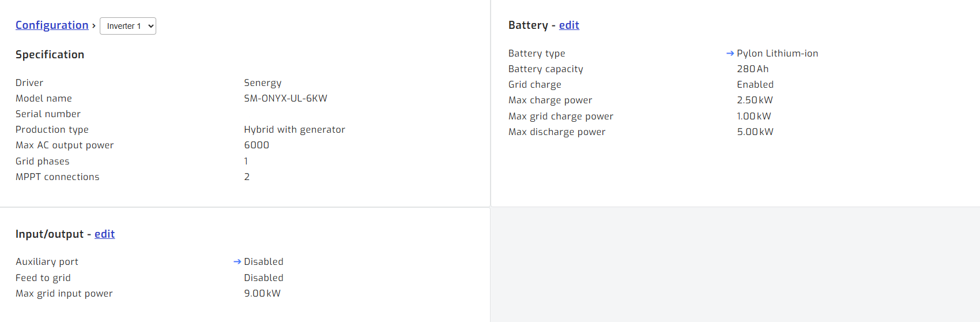Click the Feed to grid Disabled value
Screen dimensions: 980x322
pos(263,278)
